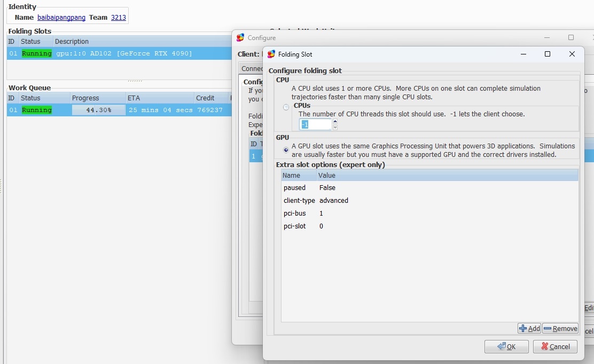
Task: Click the 769237 credit value
Action: [210, 110]
